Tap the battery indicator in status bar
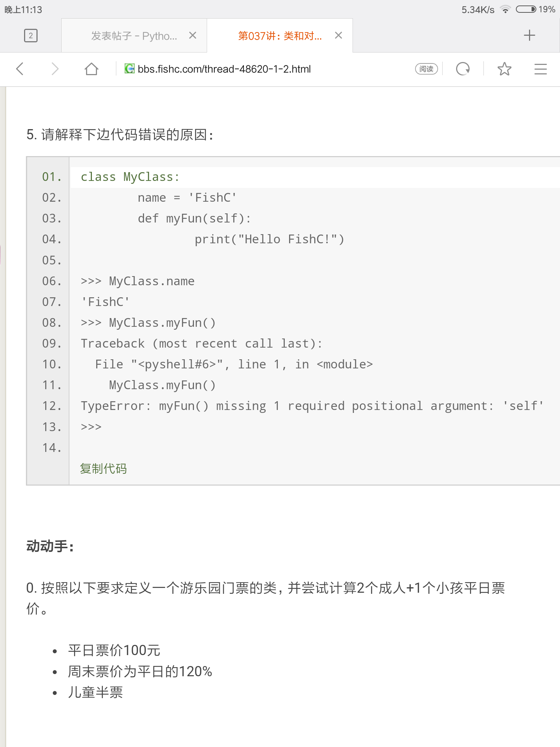This screenshot has width=560, height=747. (x=525, y=9)
